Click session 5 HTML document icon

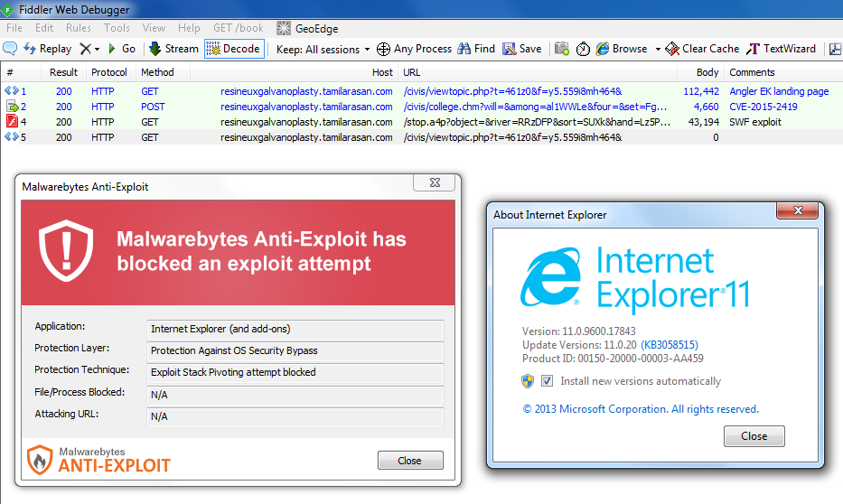11,136
